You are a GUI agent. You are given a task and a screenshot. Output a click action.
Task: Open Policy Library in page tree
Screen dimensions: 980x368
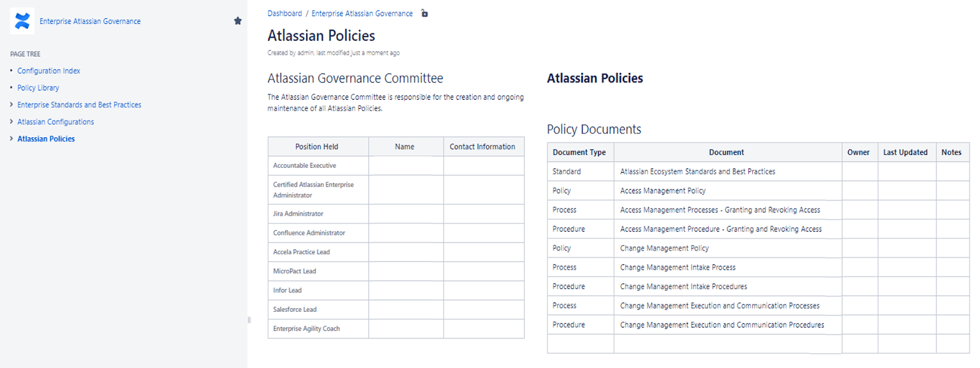38,88
